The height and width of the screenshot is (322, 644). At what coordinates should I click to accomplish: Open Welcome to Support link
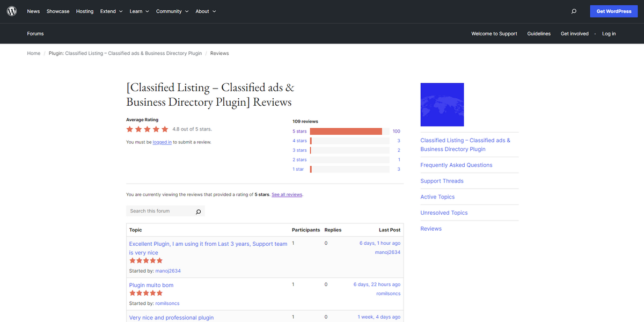[494, 33]
